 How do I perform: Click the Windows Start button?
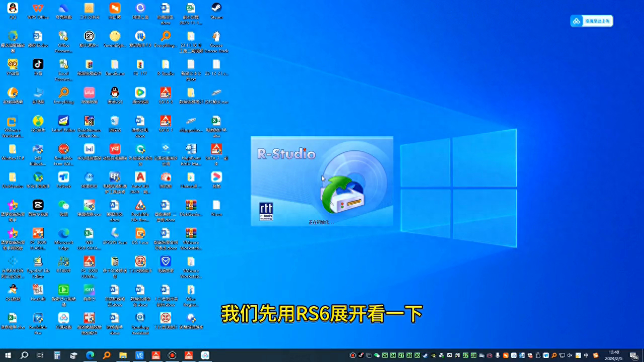(8, 355)
